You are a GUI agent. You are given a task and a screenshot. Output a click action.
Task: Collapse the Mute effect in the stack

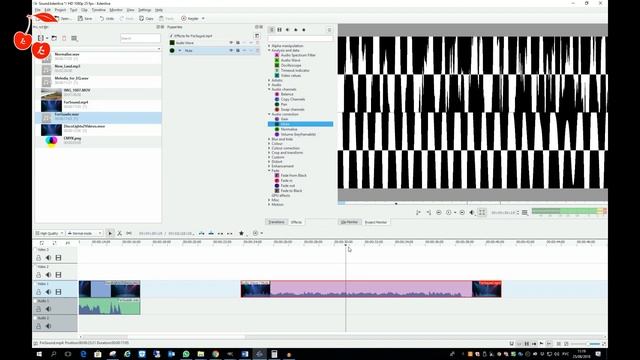click(180, 51)
